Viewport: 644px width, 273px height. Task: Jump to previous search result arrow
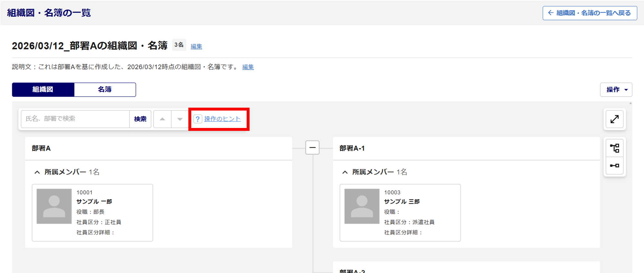(162, 119)
